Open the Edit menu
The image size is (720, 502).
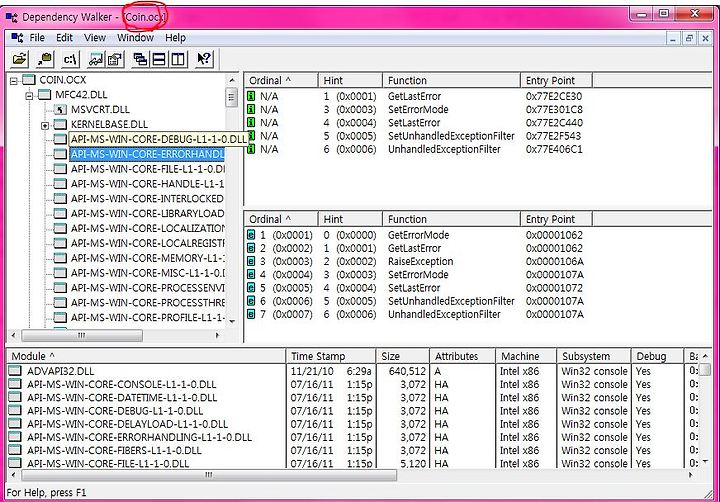(64, 38)
